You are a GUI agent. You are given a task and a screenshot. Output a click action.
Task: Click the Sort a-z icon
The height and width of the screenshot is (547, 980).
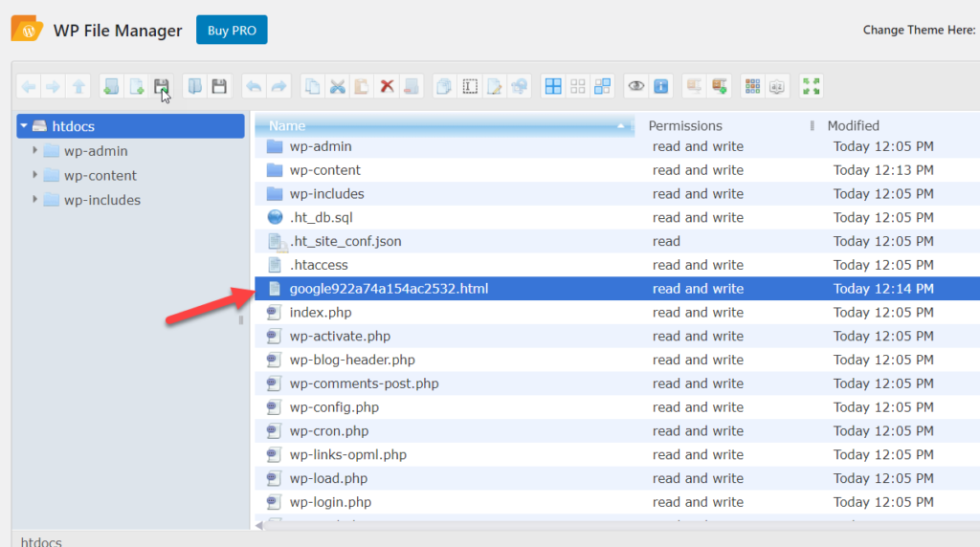click(x=777, y=86)
